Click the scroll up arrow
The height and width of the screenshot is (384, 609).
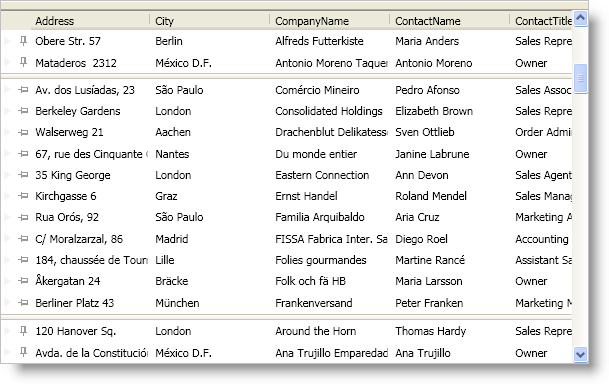pyautogui.click(x=580, y=19)
